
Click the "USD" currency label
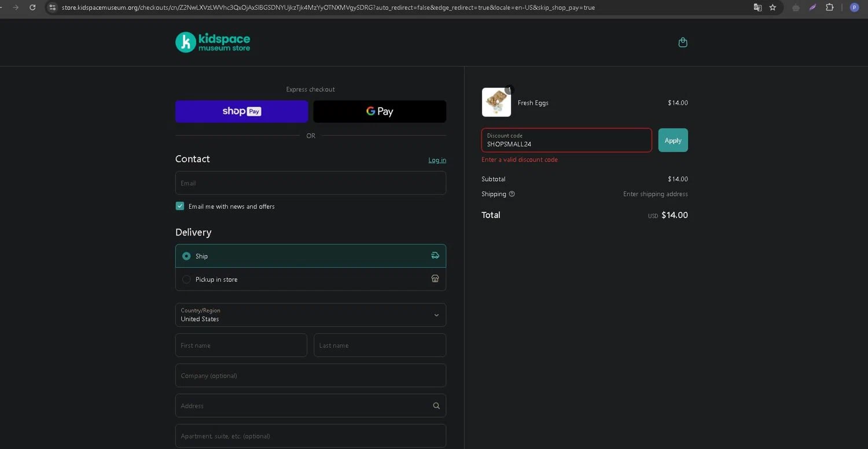coord(653,216)
